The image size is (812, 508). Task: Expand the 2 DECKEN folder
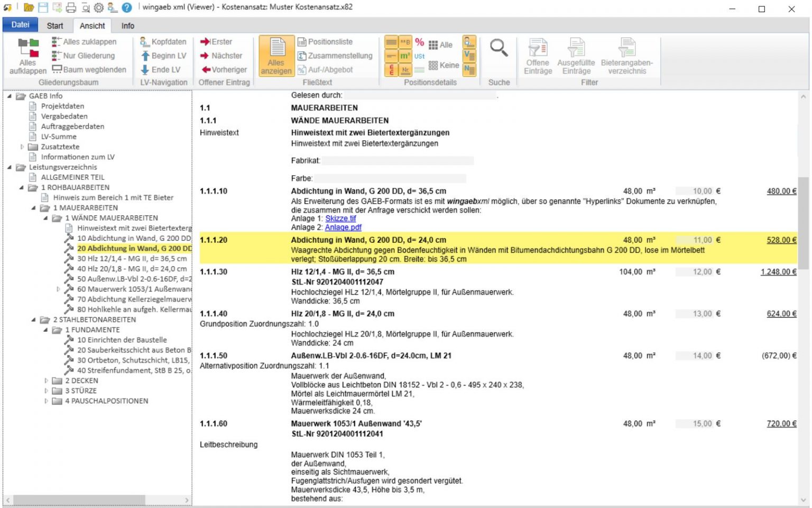tap(47, 380)
